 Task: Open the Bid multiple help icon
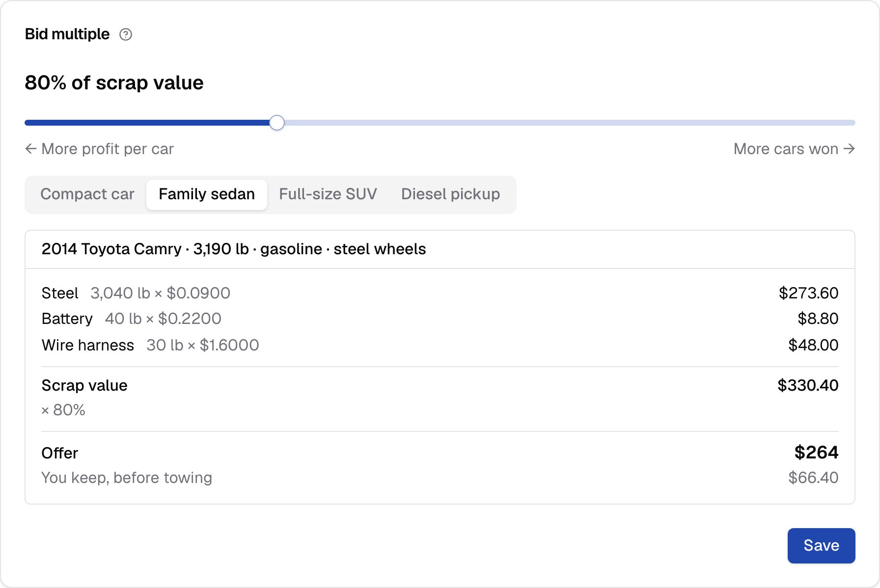point(126,34)
